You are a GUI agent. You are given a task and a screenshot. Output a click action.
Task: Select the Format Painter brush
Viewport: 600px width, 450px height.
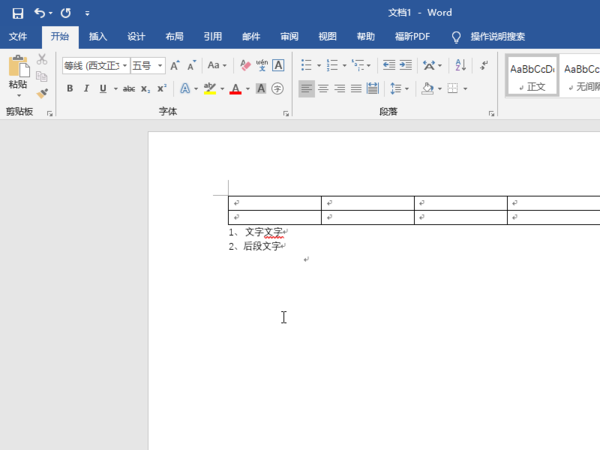42,93
